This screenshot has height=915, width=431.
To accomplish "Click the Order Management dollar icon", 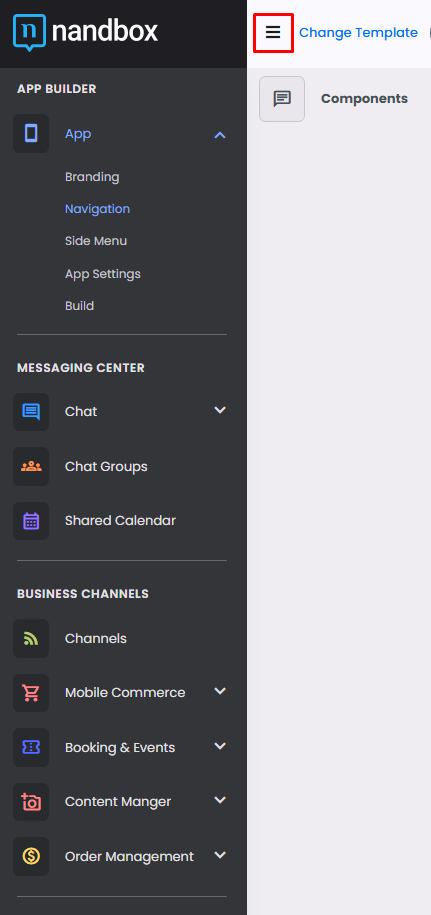I will [31, 857].
